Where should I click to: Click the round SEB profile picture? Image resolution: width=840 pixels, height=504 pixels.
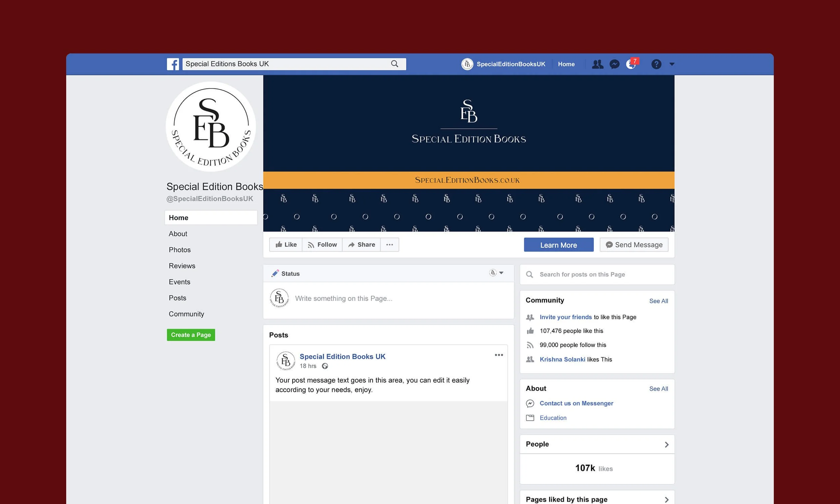click(x=211, y=126)
